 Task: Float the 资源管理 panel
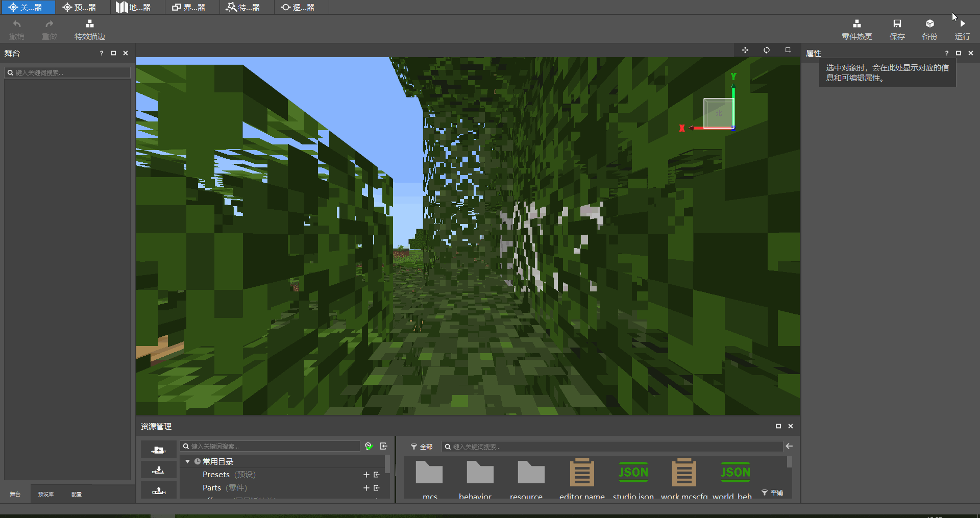click(x=778, y=426)
